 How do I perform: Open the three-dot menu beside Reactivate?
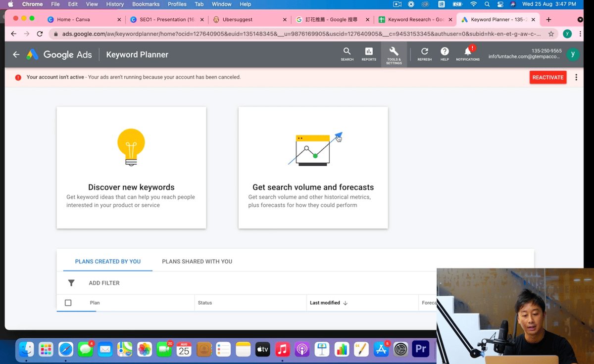click(576, 78)
